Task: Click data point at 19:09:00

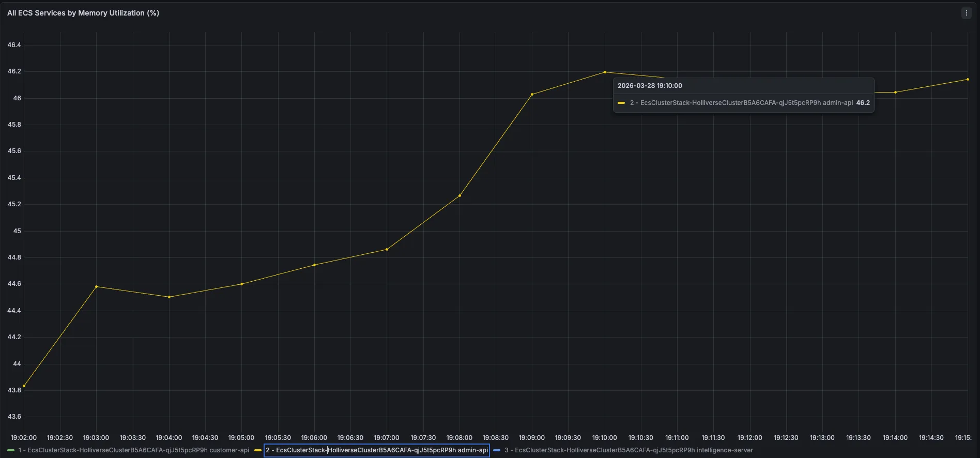Action: click(x=532, y=94)
